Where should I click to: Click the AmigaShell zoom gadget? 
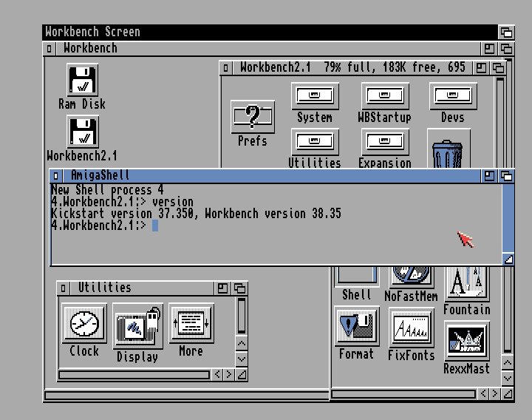(x=489, y=176)
